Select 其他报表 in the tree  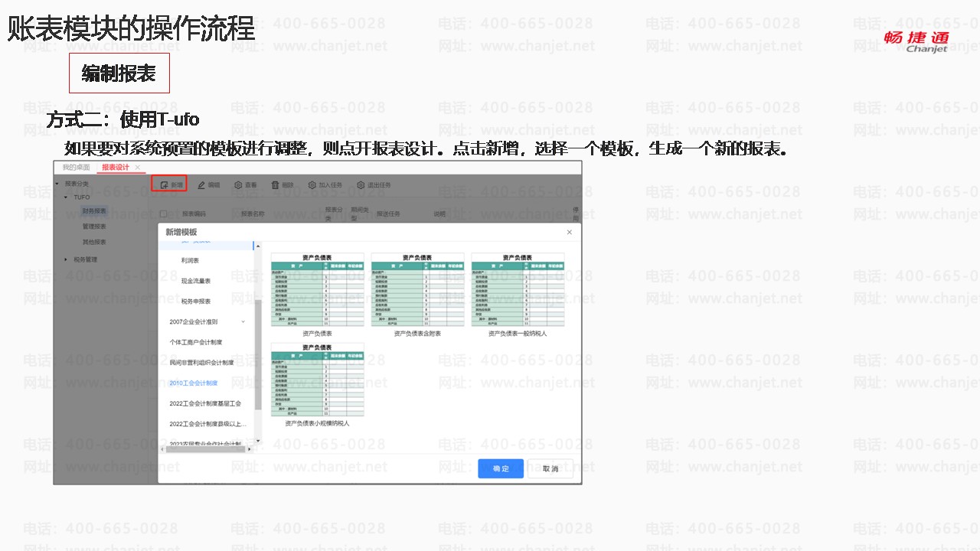pos(95,242)
